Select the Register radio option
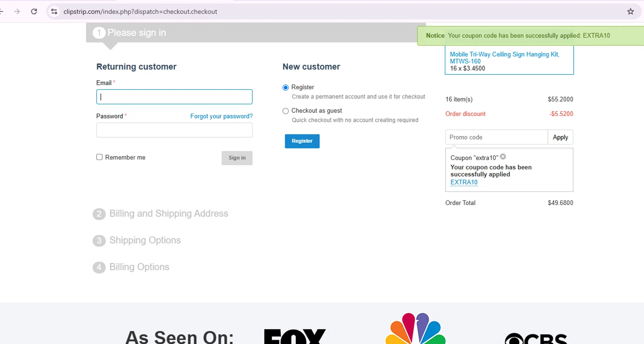 click(x=286, y=88)
